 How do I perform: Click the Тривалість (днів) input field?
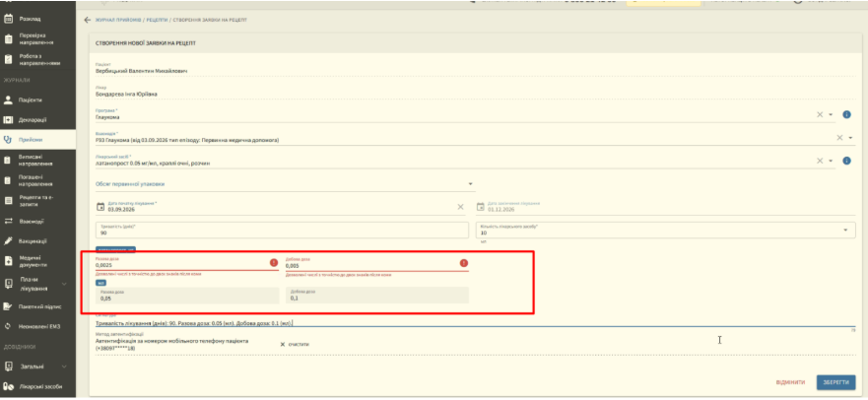point(283,231)
